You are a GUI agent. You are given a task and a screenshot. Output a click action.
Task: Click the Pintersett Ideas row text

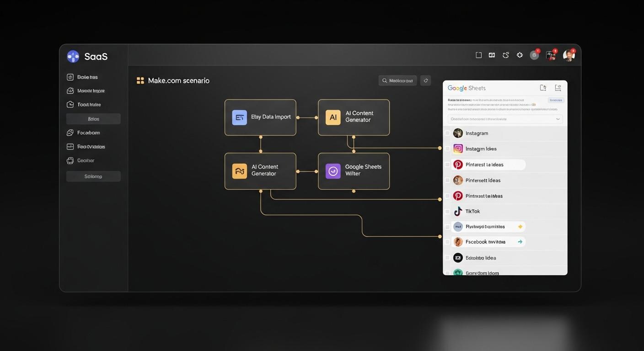[483, 180]
